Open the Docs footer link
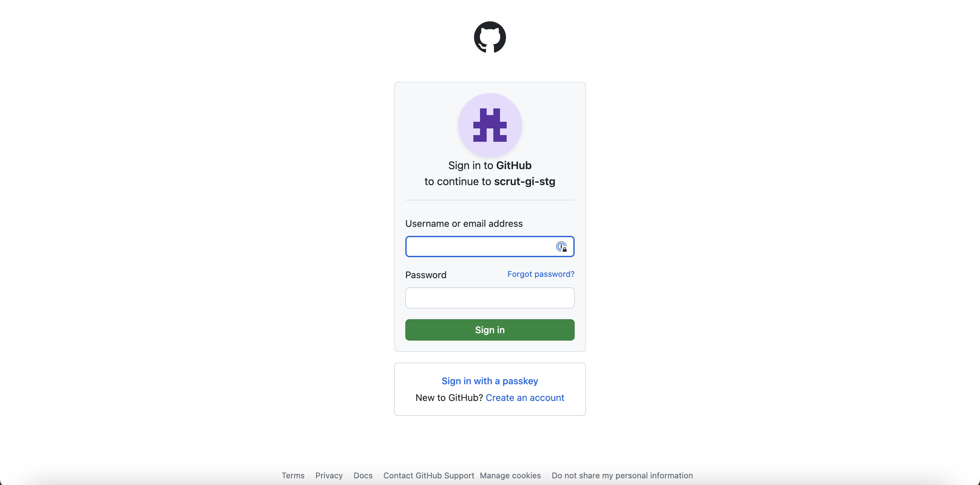 coord(363,475)
